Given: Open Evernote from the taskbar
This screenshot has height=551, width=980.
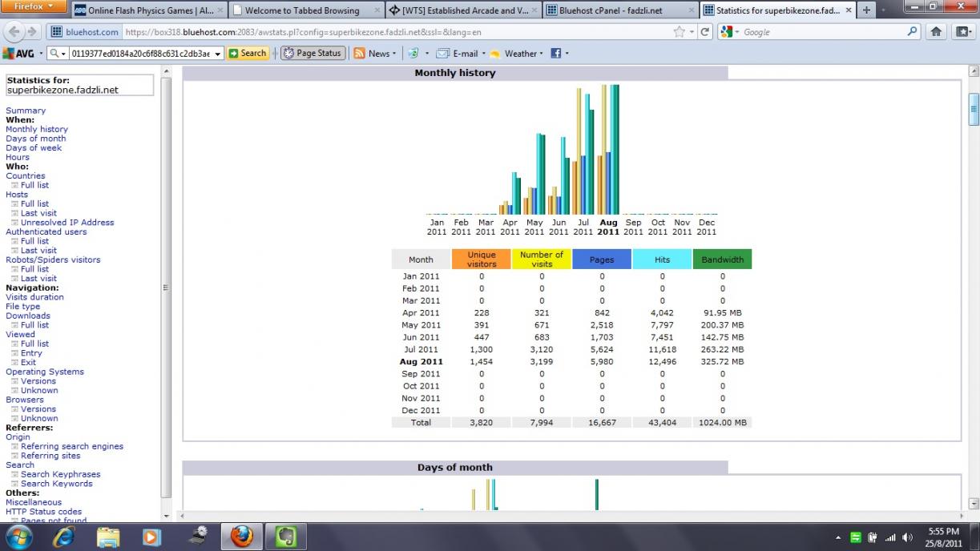Looking at the screenshot, I should pyautogui.click(x=285, y=536).
